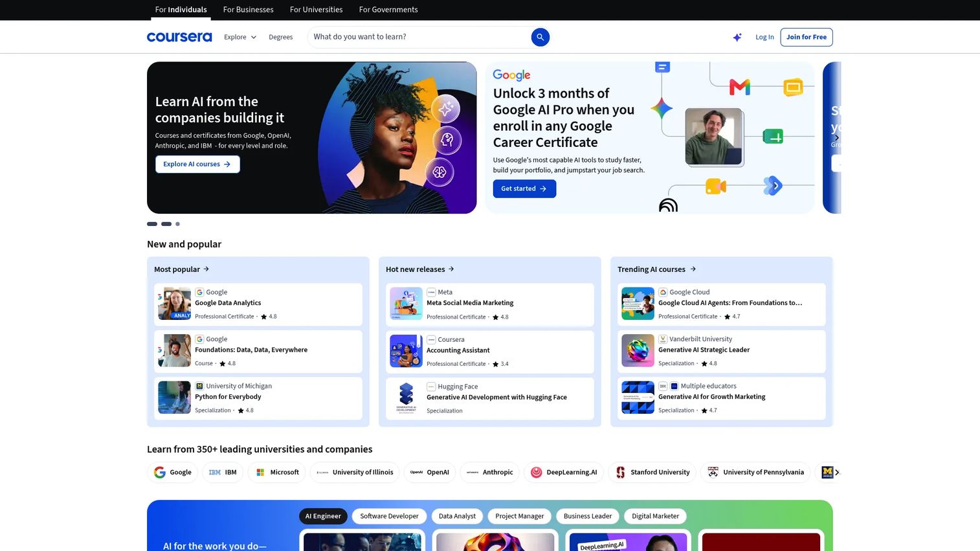980x551 pixels.
Task: Open Generative AI Strategic Leader course card
Action: [x=722, y=352]
